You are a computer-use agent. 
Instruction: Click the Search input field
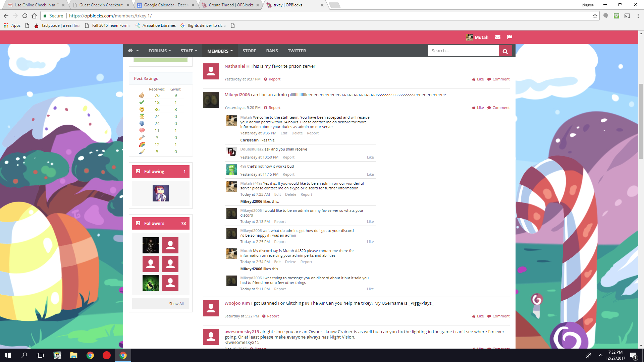coord(463,51)
